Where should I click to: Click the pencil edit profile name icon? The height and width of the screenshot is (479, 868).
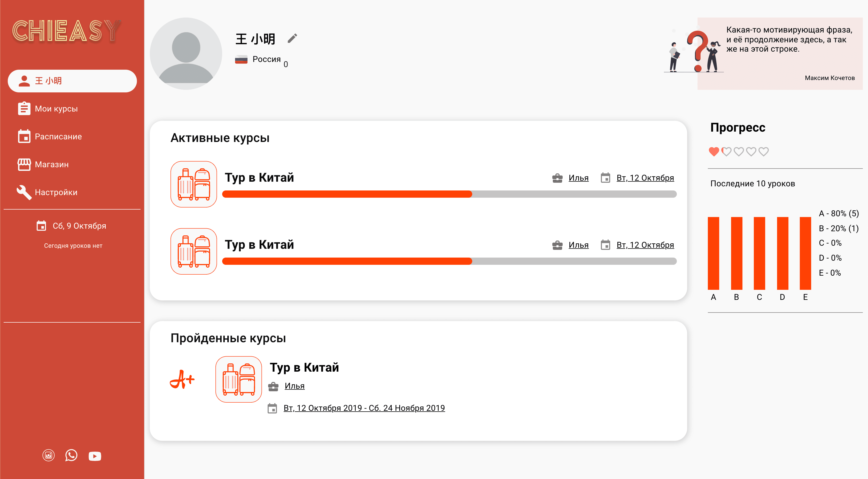pos(292,38)
